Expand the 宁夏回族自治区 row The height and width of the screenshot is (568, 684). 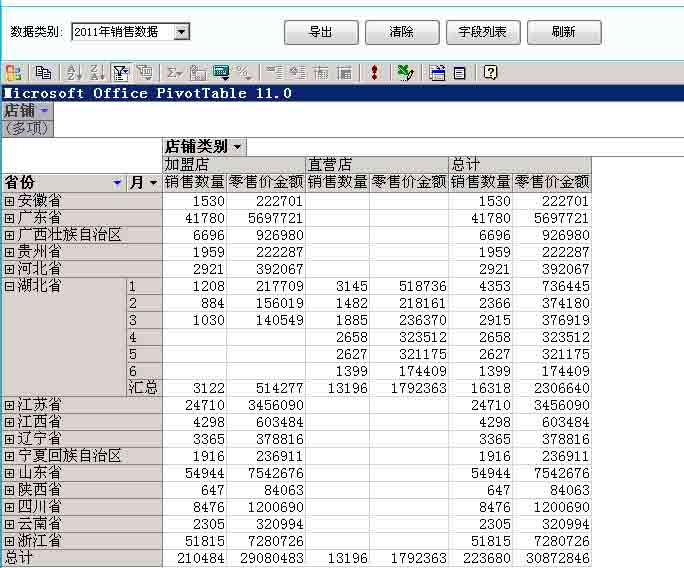click(9, 456)
